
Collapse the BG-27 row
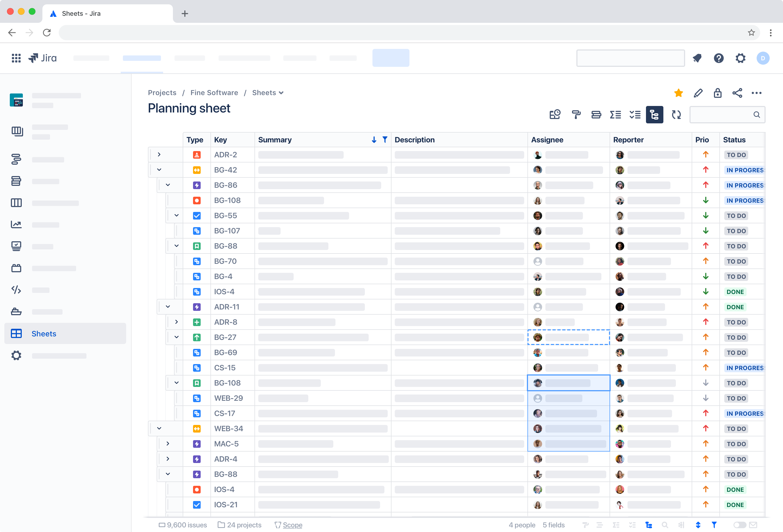[176, 337]
